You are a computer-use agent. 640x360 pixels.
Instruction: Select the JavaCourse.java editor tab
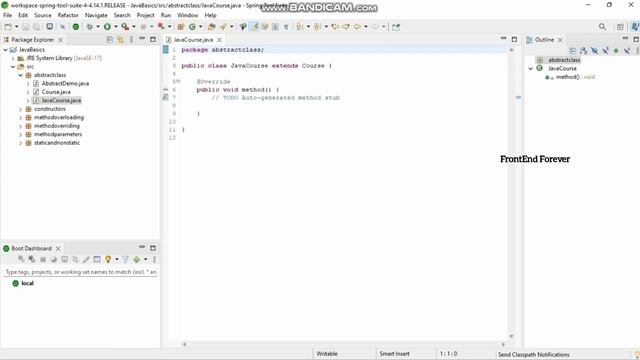(193, 40)
